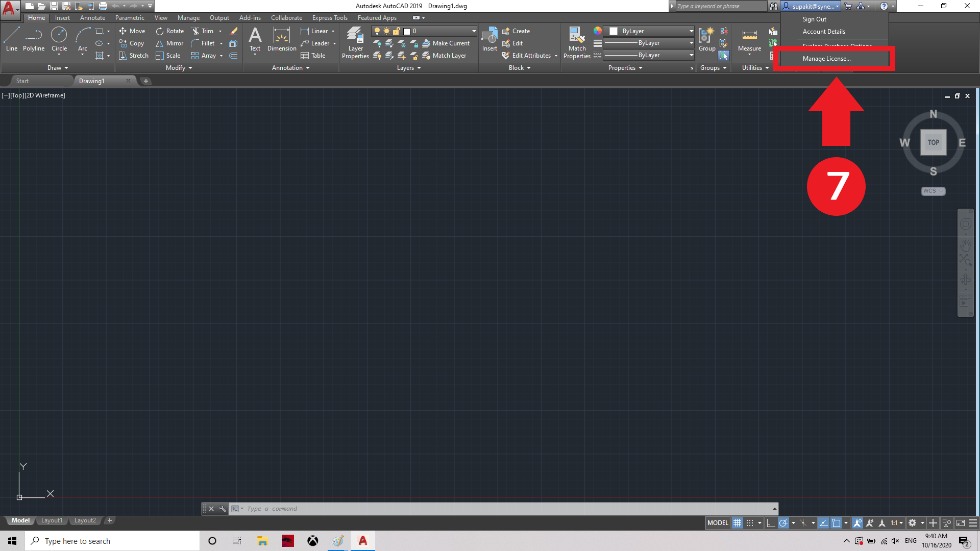980x551 pixels.
Task: Toggle Ortho mode in status bar
Action: (x=771, y=523)
